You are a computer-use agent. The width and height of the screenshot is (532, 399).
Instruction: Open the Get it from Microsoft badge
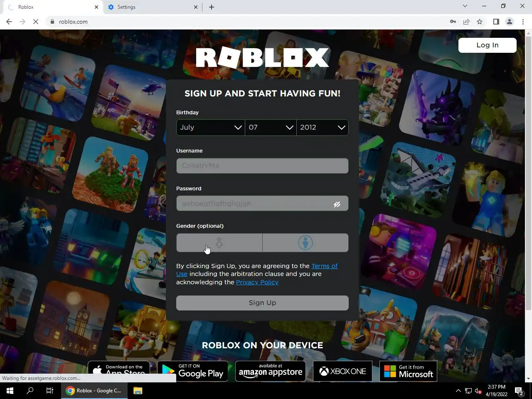408,371
